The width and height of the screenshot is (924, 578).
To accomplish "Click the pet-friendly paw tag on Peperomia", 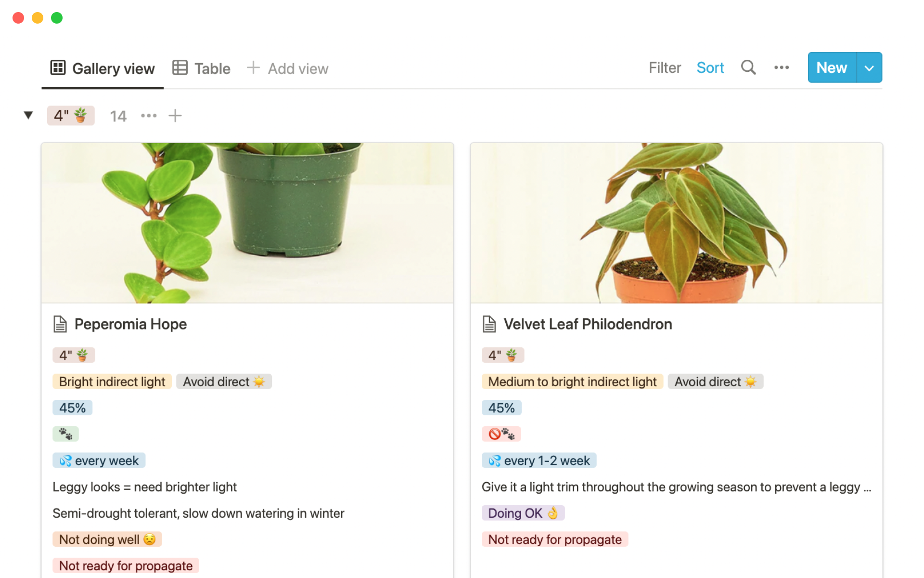I will click(x=65, y=434).
